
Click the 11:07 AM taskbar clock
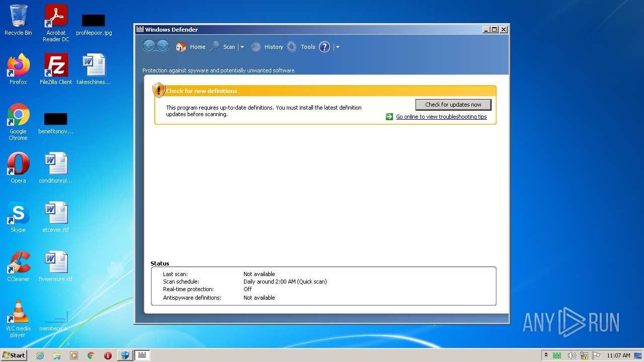click(618, 355)
